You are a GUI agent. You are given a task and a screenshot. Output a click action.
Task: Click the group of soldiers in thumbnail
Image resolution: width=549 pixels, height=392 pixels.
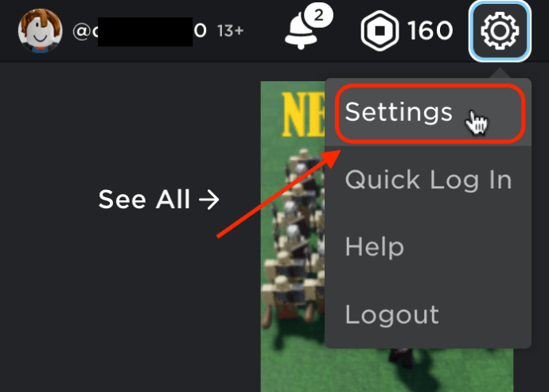(294, 238)
